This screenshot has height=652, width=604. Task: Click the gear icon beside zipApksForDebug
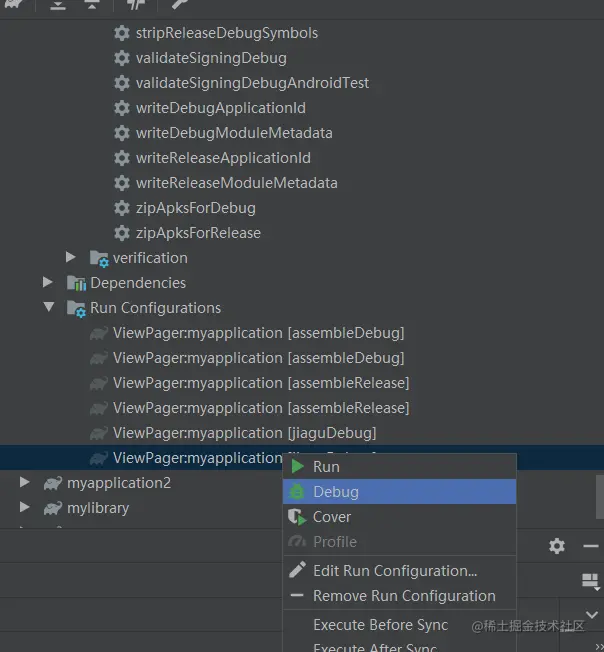coord(122,208)
